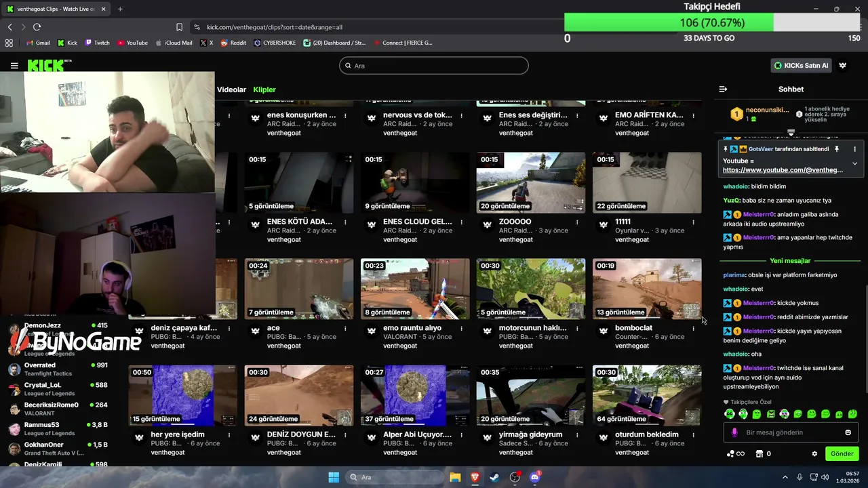Open three-dot options on pinned chat message

tap(854, 149)
